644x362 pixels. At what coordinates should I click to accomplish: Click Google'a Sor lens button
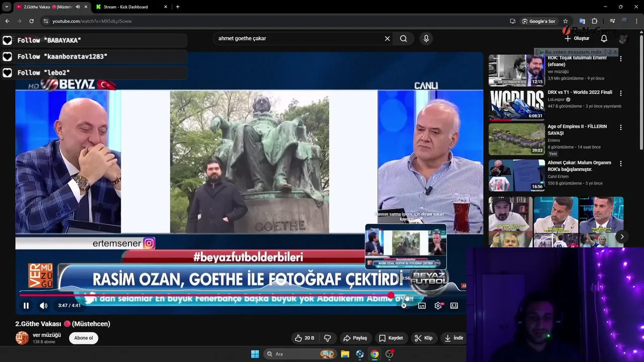(x=539, y=21)
